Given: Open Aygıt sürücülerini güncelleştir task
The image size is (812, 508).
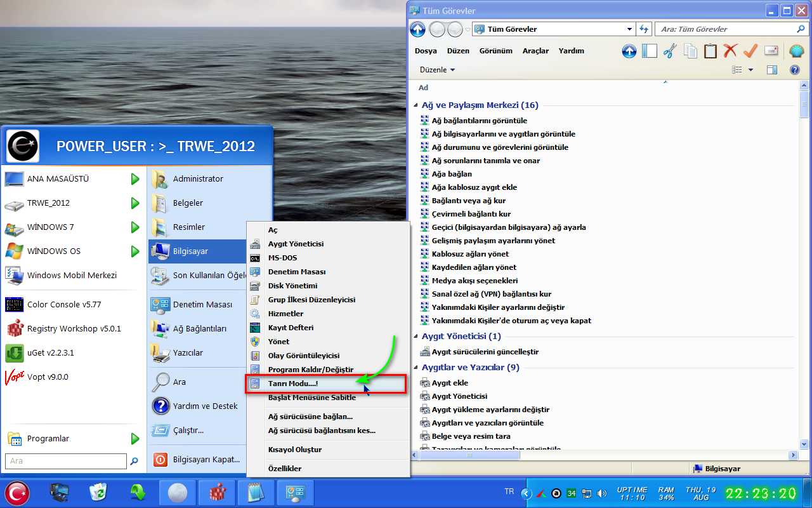Looking at the screenshot, I should [x=485, y=352].
